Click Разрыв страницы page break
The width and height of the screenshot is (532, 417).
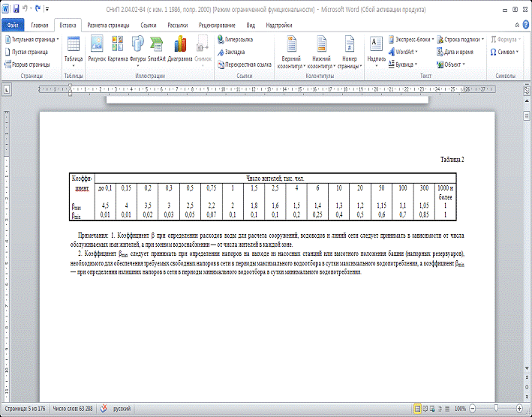tap(28, 64)
